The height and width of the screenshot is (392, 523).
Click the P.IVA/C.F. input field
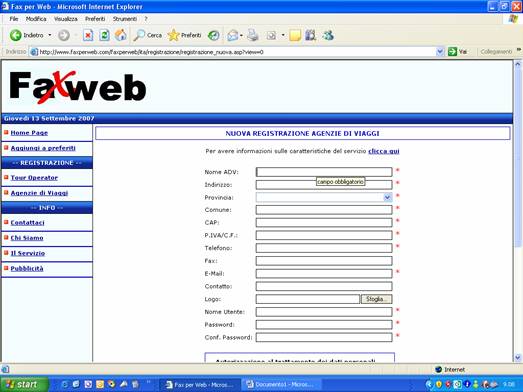point(324,235)
